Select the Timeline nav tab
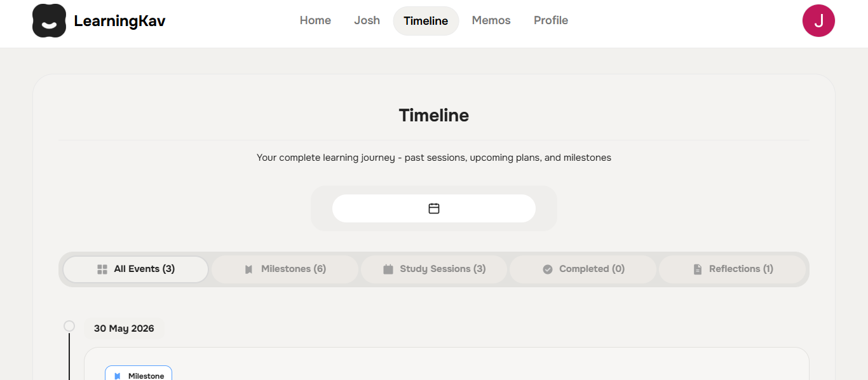The width and height of the screenshot is (868, 380). pyautogui.click(x=426, y=21)
